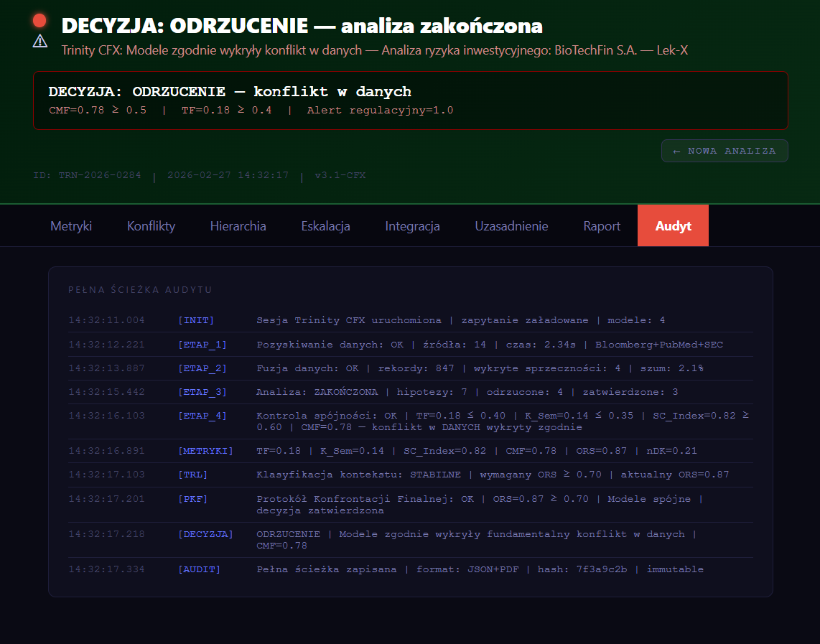820x644 pixels.
Task: Select the [ETAP_1] log entry tag
Action: (202, 345)
